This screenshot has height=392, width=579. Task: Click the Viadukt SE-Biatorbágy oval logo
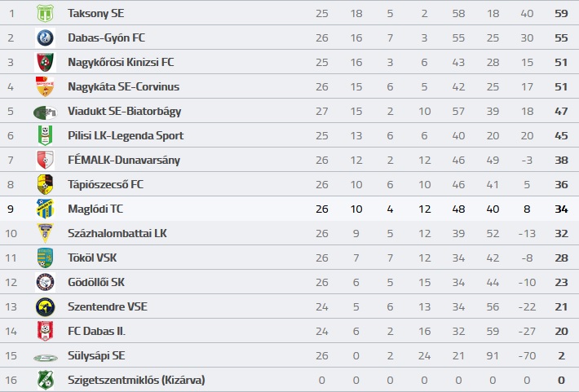45,112
